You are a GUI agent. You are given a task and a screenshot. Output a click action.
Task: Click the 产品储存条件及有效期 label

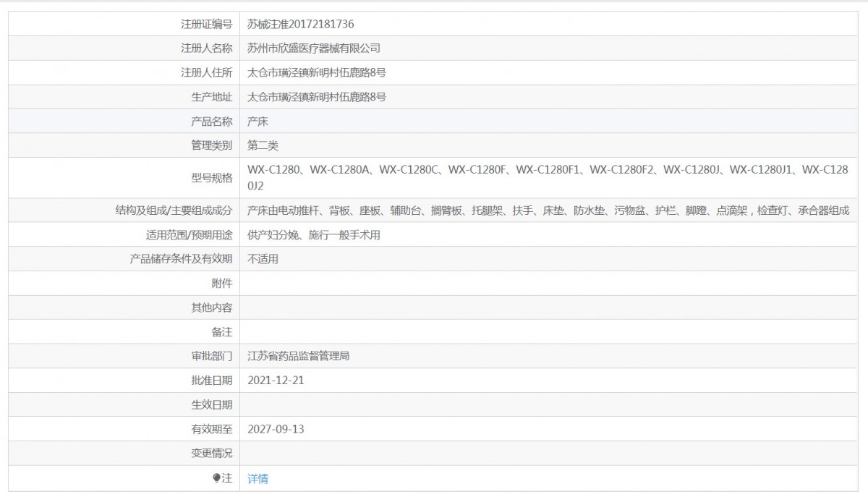tap(181, 259)
